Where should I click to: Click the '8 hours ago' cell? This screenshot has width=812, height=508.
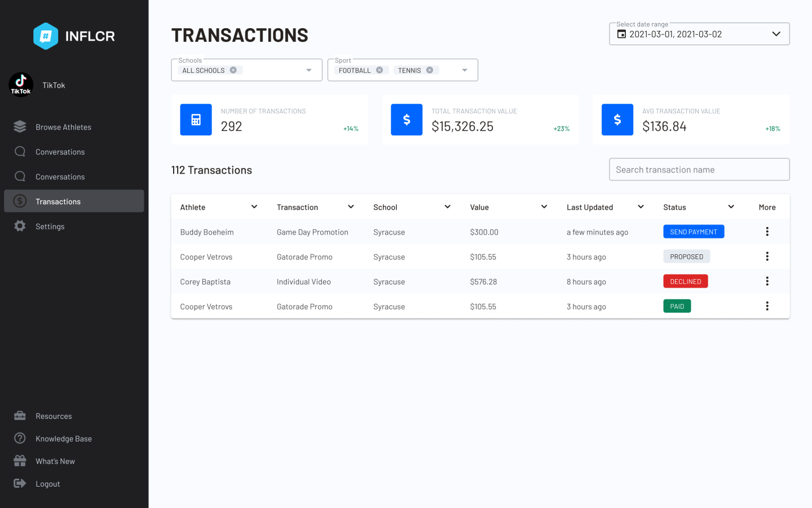(x=586, y=282)
